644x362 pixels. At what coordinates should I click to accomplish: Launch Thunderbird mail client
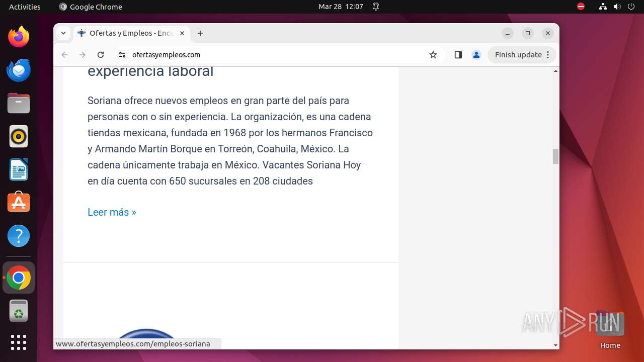click(19, 70)
